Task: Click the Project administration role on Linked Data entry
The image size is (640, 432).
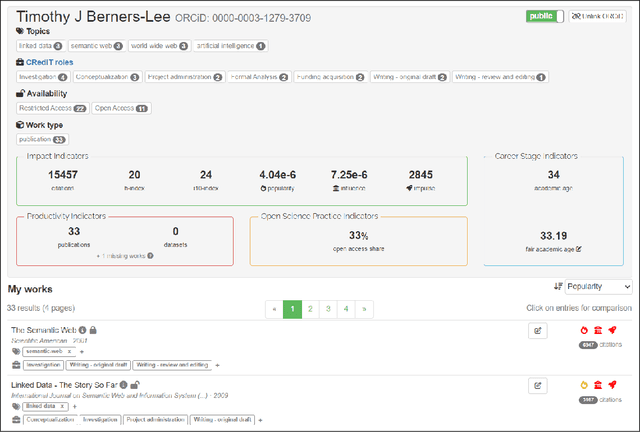Action: click(x=156, y=420)
